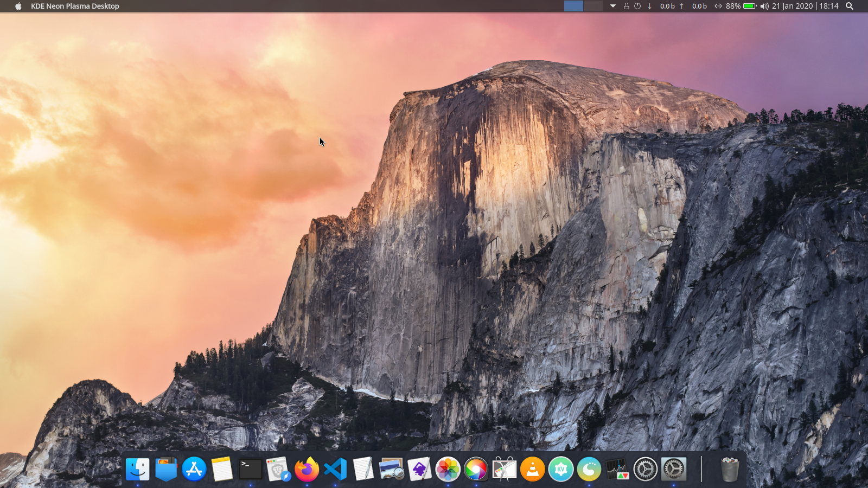Open the Kvantum Manager dock icon
This screenshot has width=868, height=488.
tap(561, 469)
